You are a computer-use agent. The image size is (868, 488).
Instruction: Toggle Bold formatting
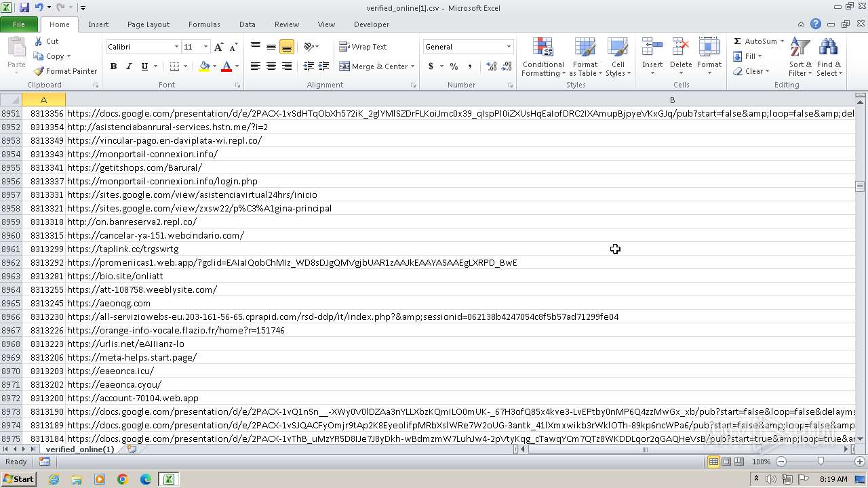click(113, 66)
